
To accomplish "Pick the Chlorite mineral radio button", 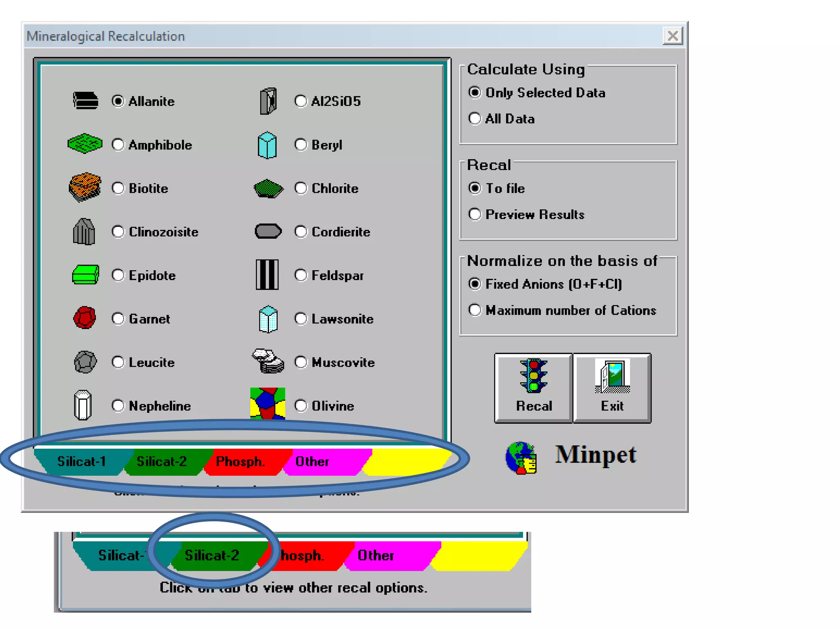I will tap(301, 188).
